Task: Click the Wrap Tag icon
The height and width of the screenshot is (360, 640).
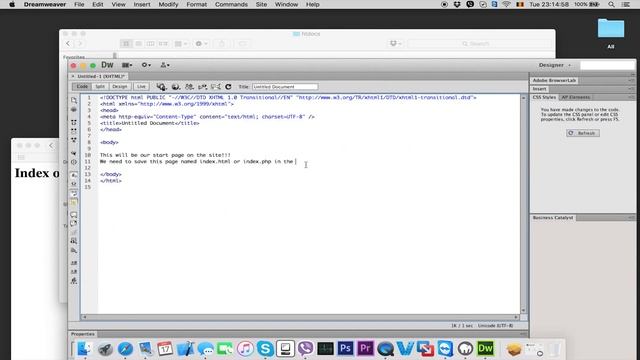Action: pyautogui.click(x=74, y=232)
